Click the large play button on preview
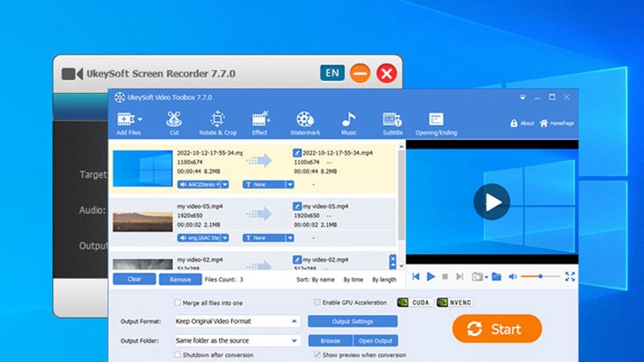This screenshot has height=362, width=644. 492,202
